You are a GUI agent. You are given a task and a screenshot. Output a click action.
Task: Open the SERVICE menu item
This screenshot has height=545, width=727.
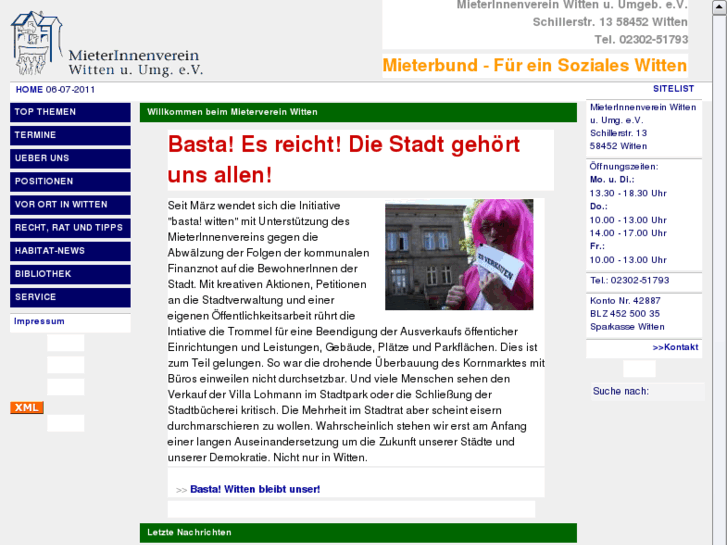[x=70, y=298]
